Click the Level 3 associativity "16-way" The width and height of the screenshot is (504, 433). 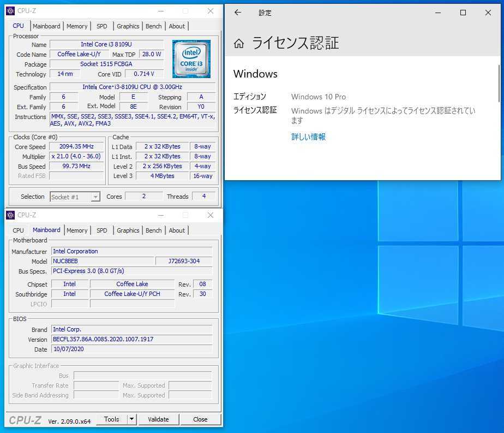click(x=203, y=176)
